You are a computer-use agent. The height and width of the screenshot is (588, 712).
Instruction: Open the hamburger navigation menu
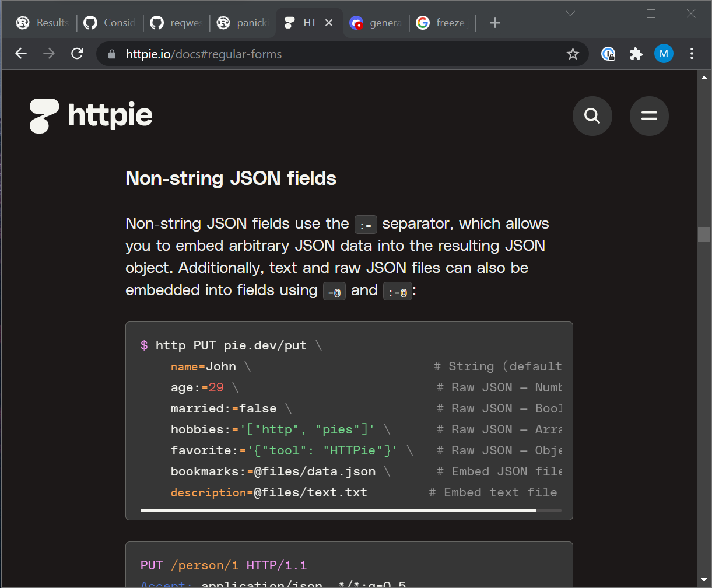[x=649, y=116]
